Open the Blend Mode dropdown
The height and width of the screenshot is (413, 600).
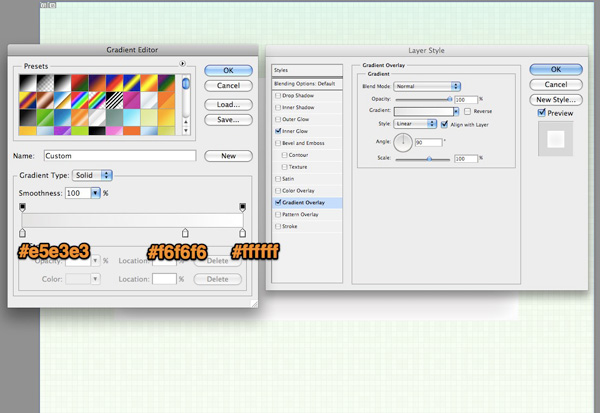427,86
